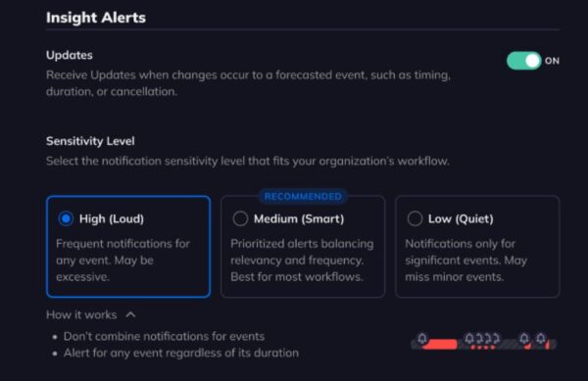
Task: Click the rightmost bell icon on timeline
Action: pyautogui.click(x=541, y=339)
